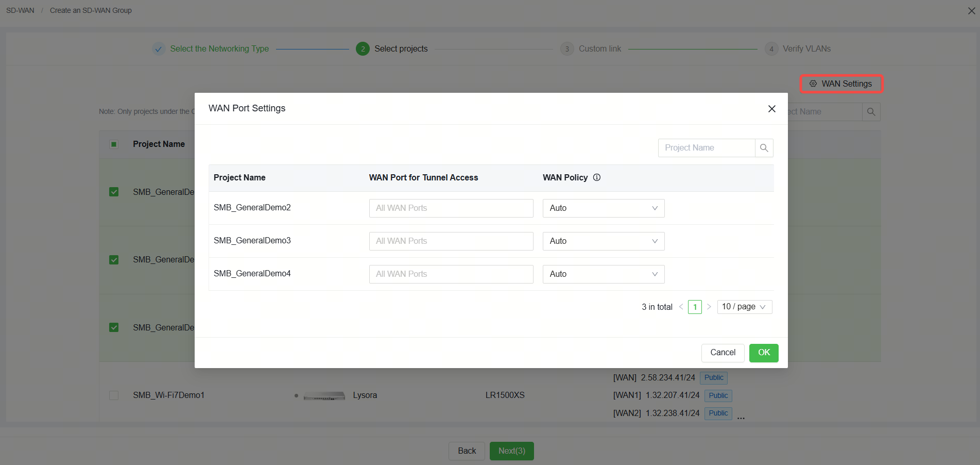980x465 pixels.
Task: Select WAN ports field for SMB_GeneralDemo2
Action: point(451,208)
